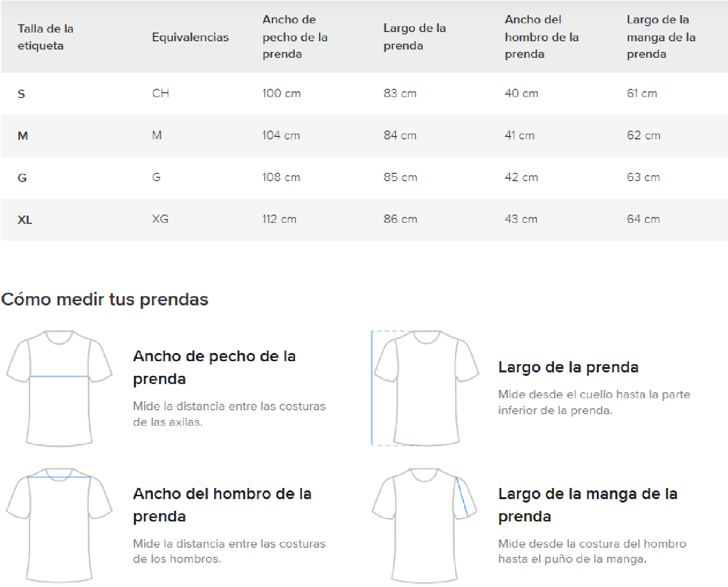This screenshot has width=728, height=587.
Task: Click the "Cómo medir tus prendas" heading
Action: (105, 299)
